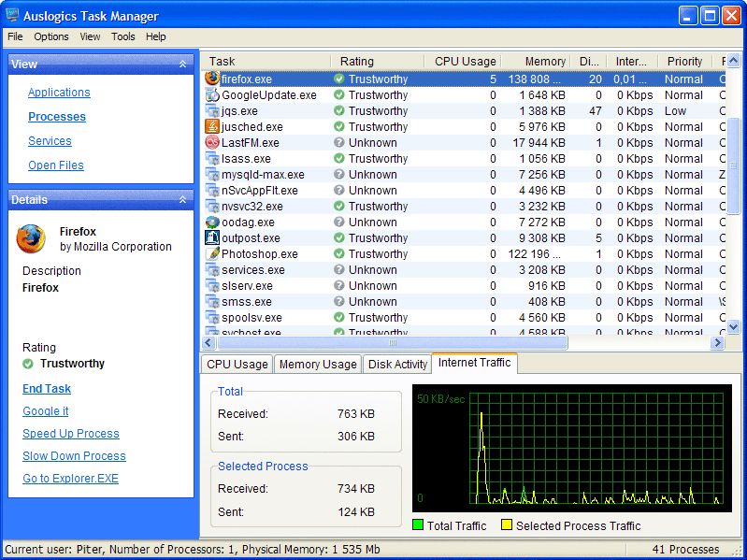Collapse the Details panel

182,199
